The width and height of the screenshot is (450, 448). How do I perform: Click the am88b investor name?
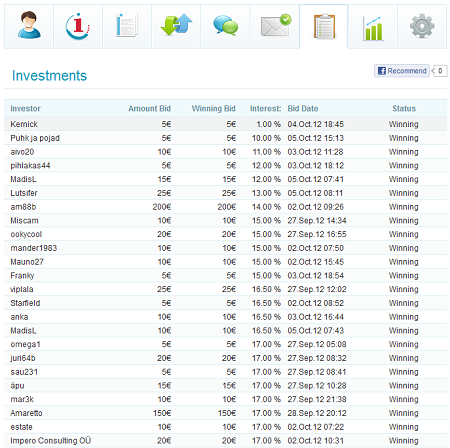pos(23,207)
